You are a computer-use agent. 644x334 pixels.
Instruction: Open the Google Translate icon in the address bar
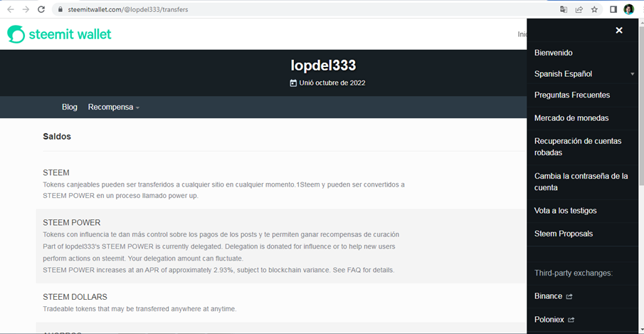[x=564, y=9]
